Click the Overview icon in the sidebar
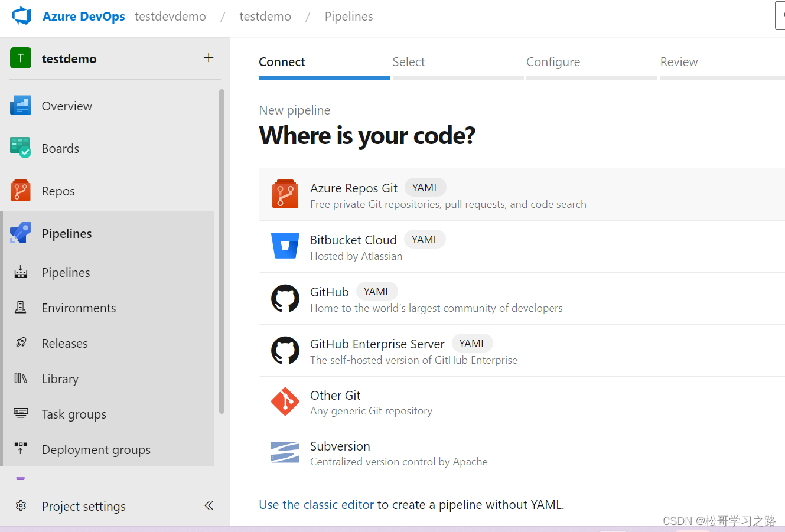The image size is (785, 532). 21,106
